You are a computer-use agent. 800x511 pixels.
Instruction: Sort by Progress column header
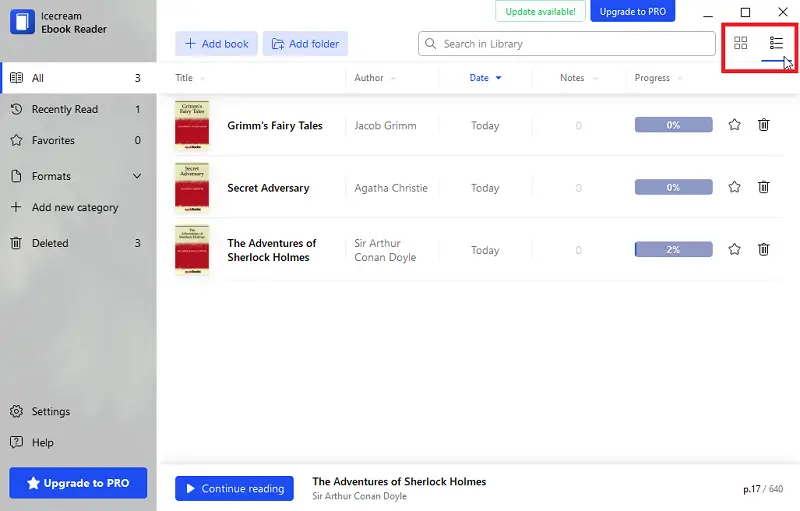pos(658,78)
